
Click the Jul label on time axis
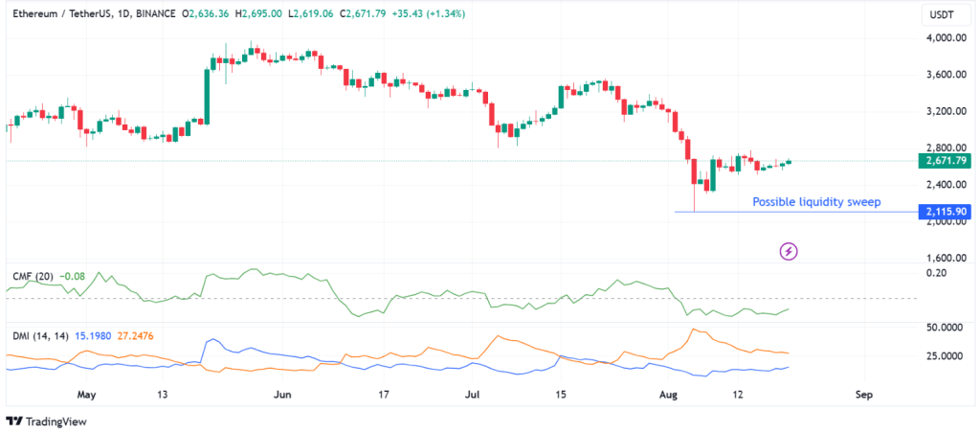[473, 395]
